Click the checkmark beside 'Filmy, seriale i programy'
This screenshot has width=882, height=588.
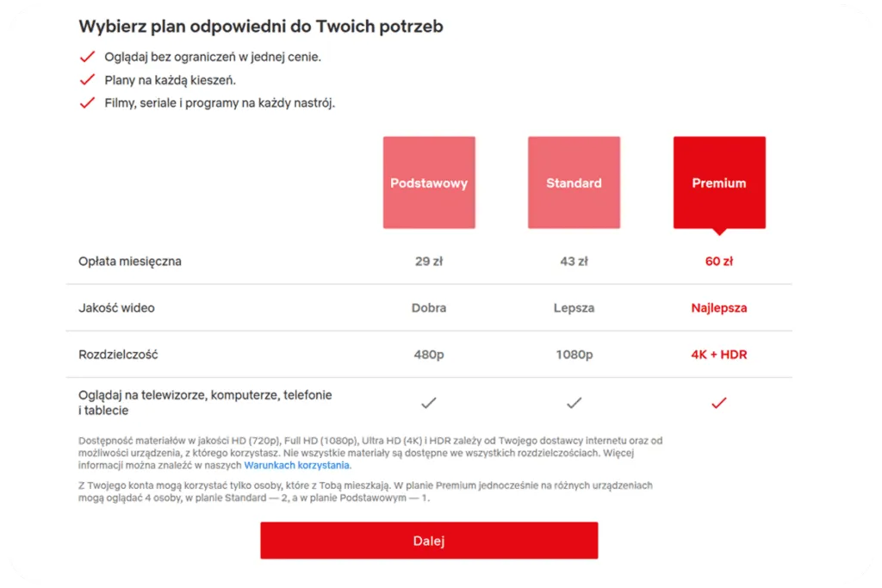point(87,102)
